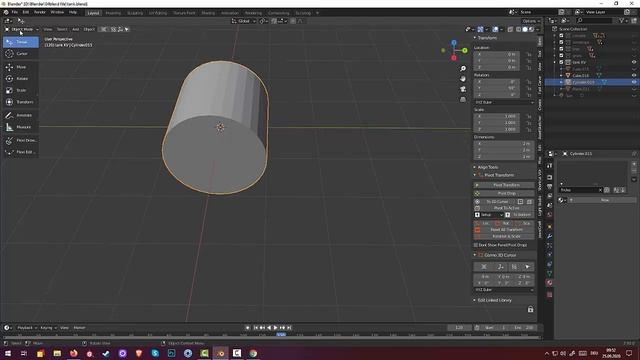Toggle camera view with camera gizmo icon
Image resolution: width=640 pixels, height=360 pixels.
pos(463,89)
